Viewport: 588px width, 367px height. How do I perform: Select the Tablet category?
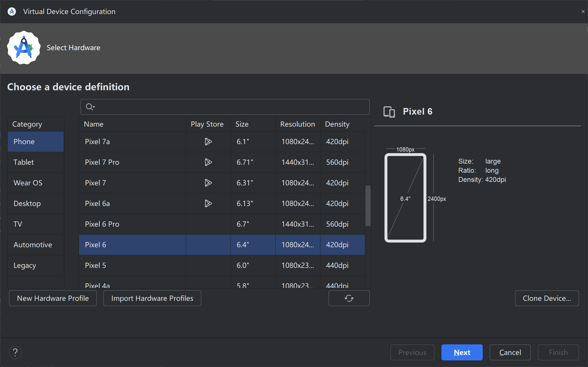(36, 162)
